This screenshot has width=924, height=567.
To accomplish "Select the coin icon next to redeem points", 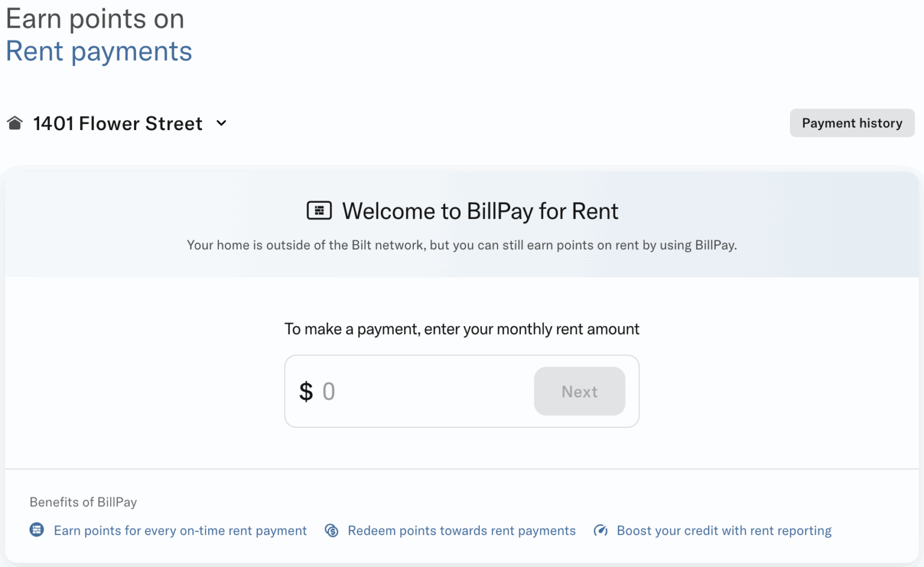I will [331, 530].
